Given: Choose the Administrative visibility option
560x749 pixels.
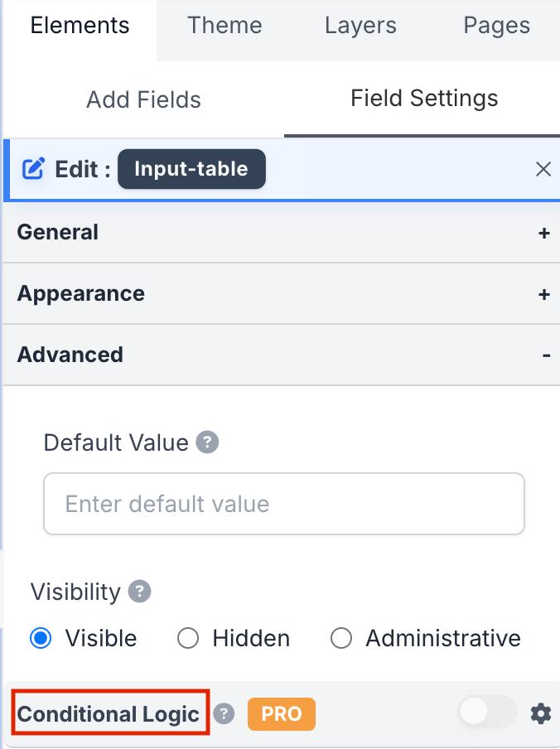Looking at the screenshot, I should pyautogui.click(x=341, y=638).
